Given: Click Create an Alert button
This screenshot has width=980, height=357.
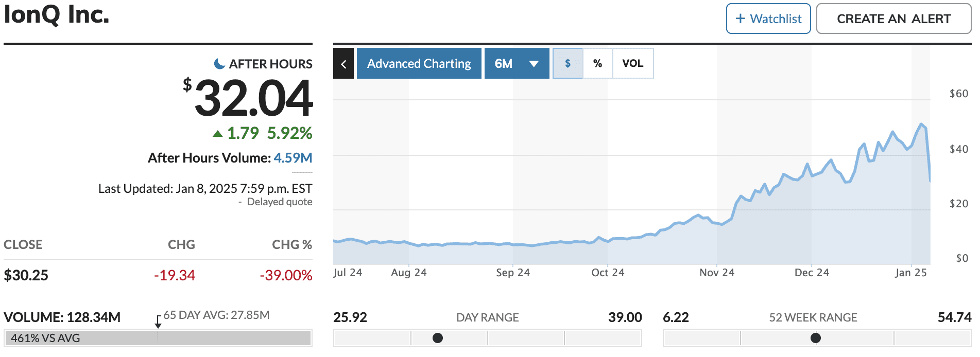Looking at the screenshot, I should pyautogui.click(x=893, y=19).
